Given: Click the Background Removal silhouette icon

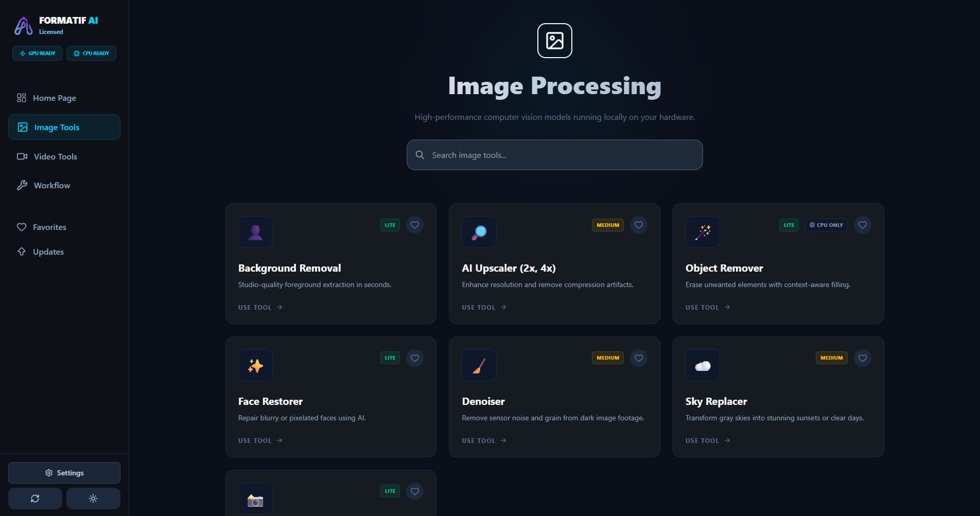Looking at the screenshot, I should point(255,233).
